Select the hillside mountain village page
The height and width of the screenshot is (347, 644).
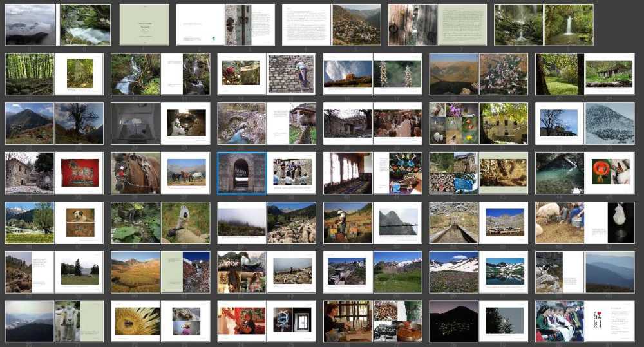click(x=356, y=25)
